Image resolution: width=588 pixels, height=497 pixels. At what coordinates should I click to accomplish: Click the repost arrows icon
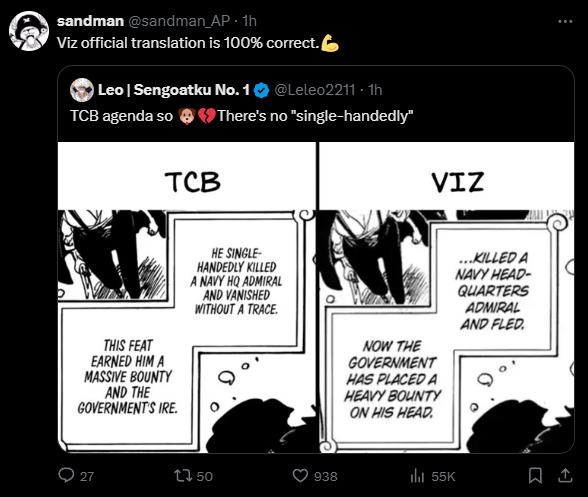[183, 476]
